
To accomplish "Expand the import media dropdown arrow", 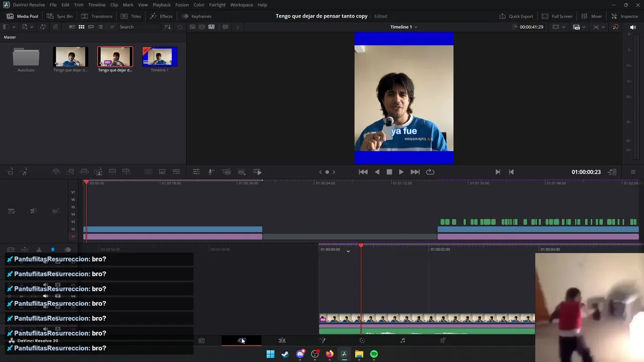I will coord(32,27).
